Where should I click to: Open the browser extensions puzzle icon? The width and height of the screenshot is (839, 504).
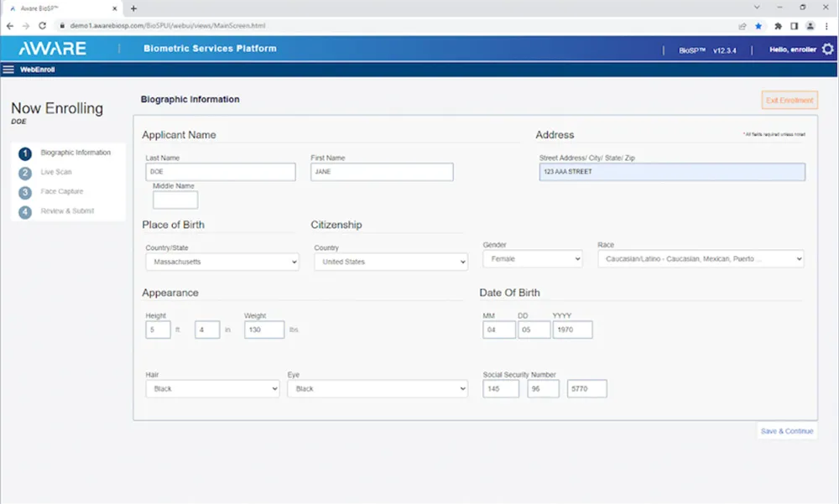click(778, 26)
